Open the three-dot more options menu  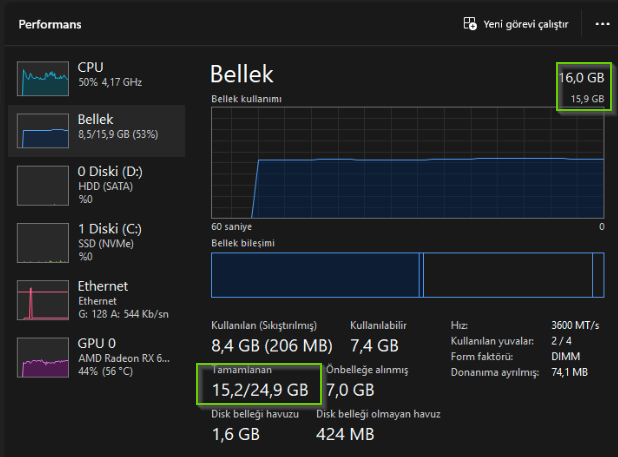coord(602,24)
